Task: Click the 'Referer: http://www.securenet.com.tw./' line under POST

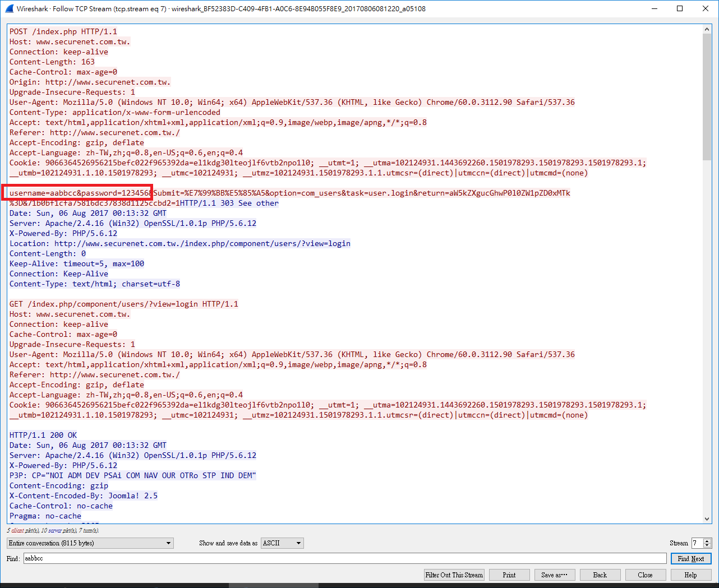Action: tap(95, 133)
